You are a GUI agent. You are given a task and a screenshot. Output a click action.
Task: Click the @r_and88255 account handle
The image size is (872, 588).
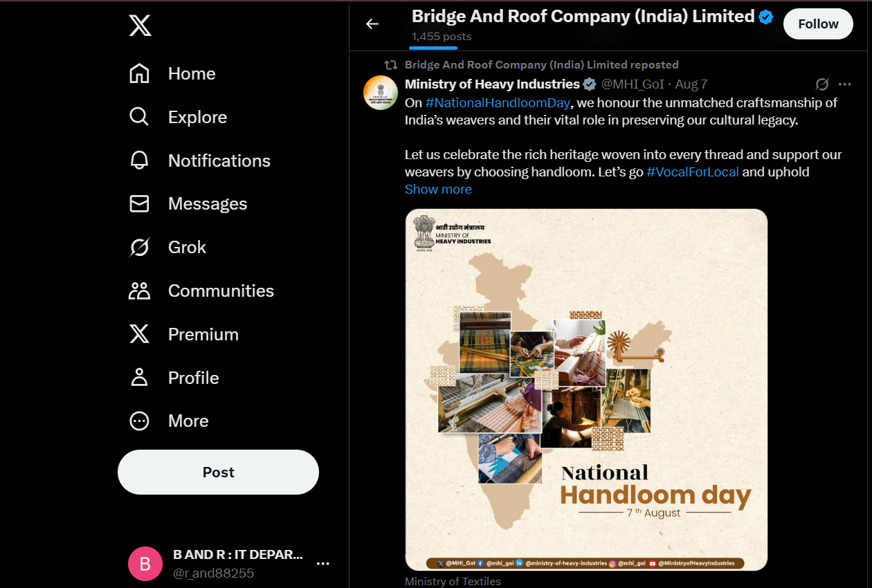[213, 573]
